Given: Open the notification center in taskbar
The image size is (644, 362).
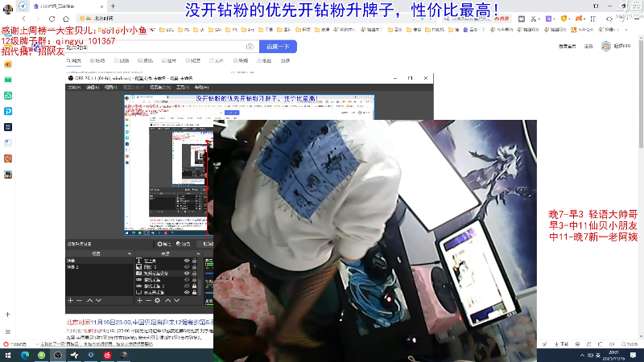Looking at the screenshot, I should (633, 355).
